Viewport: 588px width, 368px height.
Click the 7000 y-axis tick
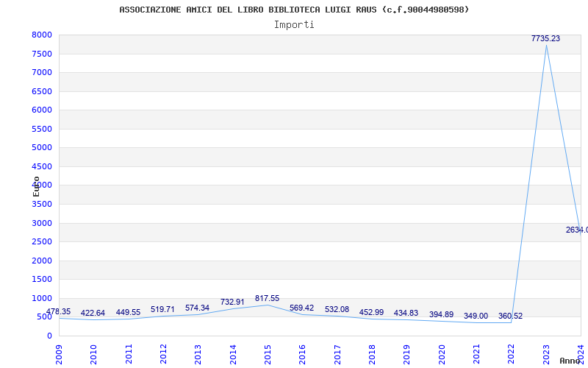pyautogui.click(x=42, y=72)
